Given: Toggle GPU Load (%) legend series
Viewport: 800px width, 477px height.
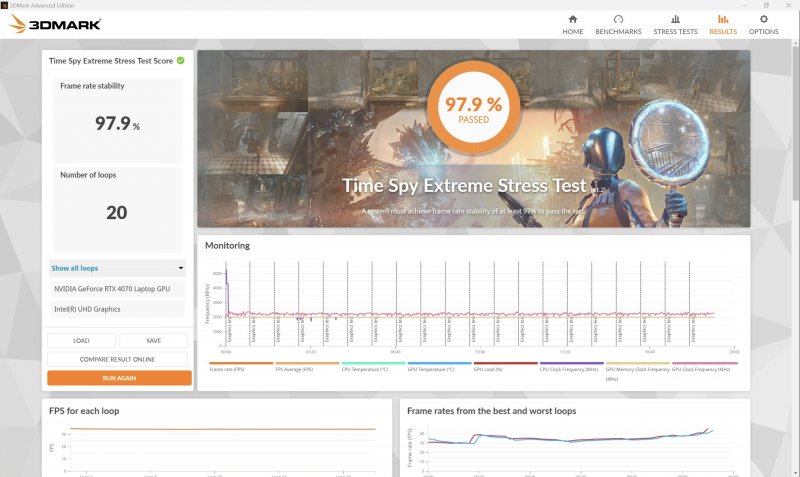Looking at the screenshot, I should pyautogui.click(x=505, y=369).
